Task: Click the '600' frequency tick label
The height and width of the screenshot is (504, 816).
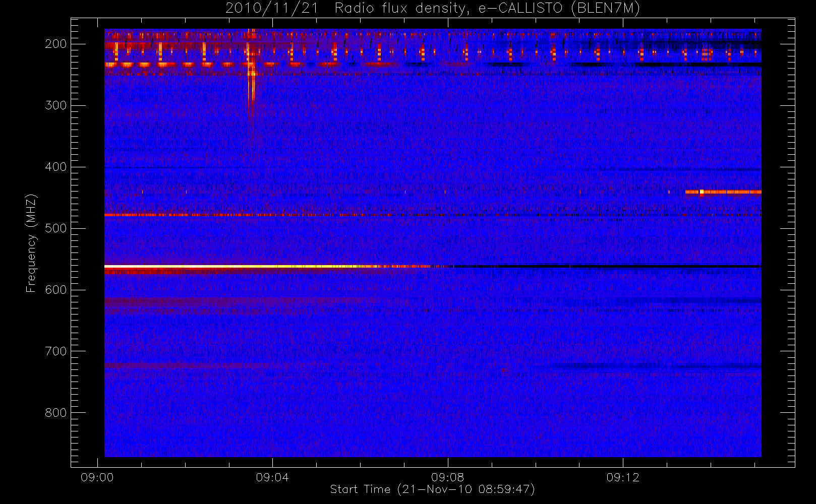Action: point(56,290)
